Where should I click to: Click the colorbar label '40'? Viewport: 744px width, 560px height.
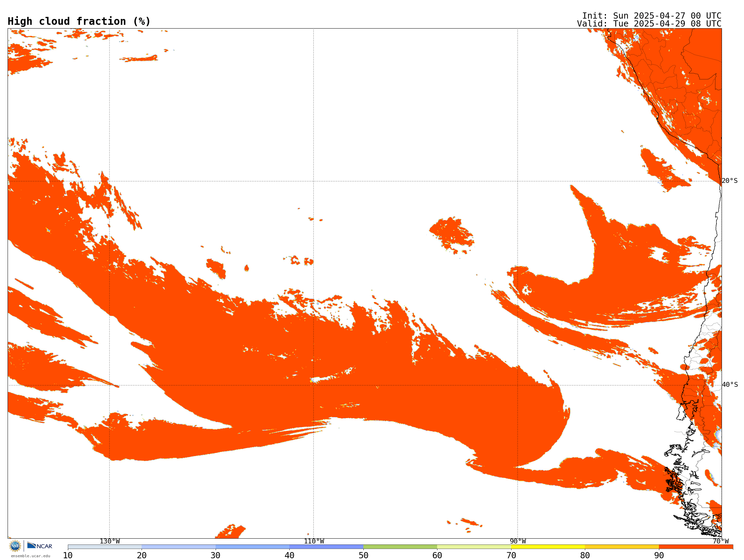tap(289, 556)
